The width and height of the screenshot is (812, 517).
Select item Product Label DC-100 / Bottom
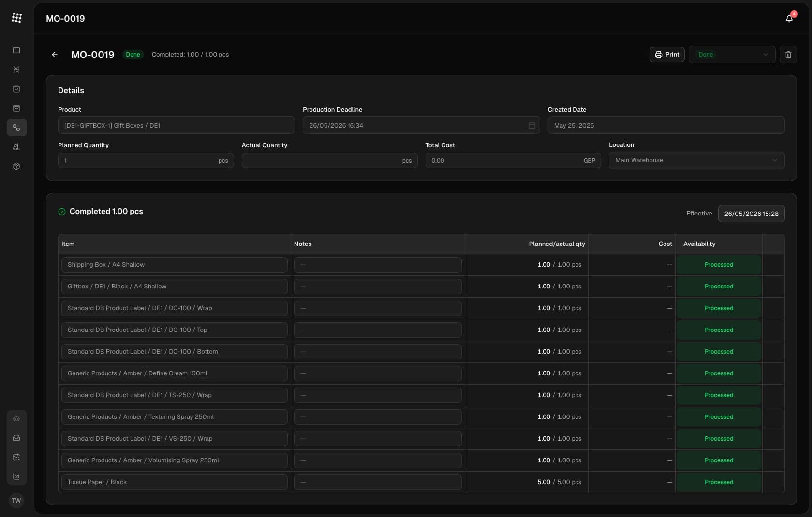click(x=175, y=352)
